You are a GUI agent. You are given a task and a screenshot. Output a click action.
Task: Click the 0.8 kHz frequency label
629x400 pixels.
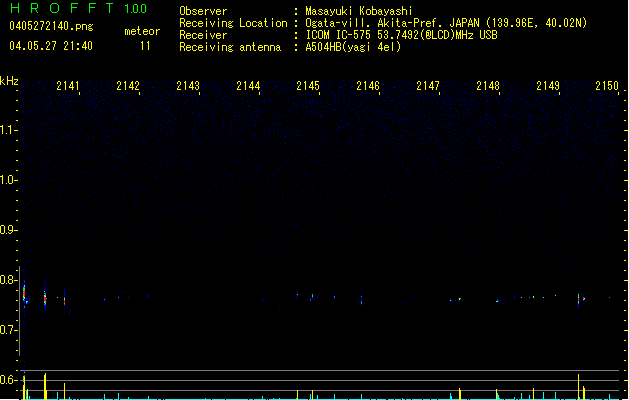(8, 280)
